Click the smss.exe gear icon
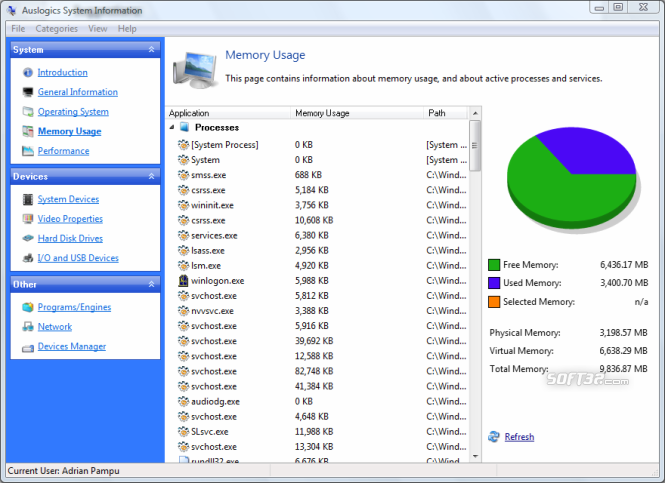 (183, 175)
